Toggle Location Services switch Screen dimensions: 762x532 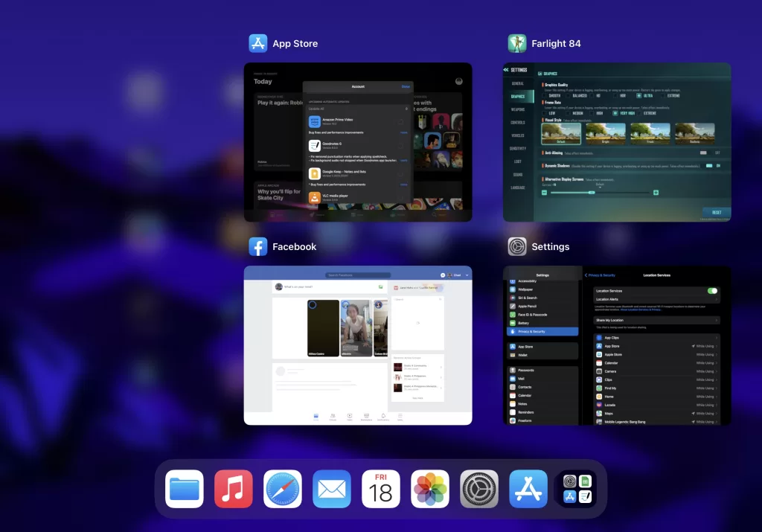click(712, 290)
